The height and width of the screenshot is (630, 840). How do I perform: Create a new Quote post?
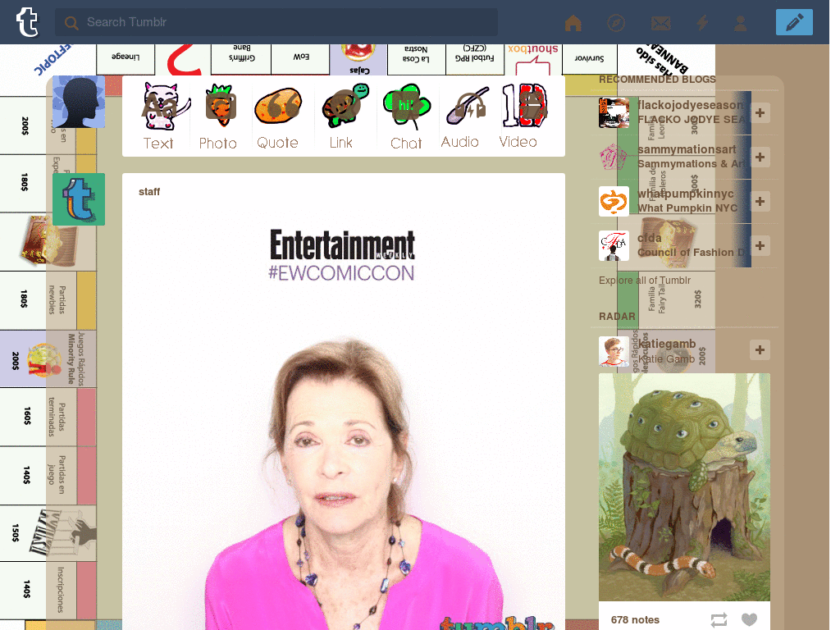[x=277, y=116]
